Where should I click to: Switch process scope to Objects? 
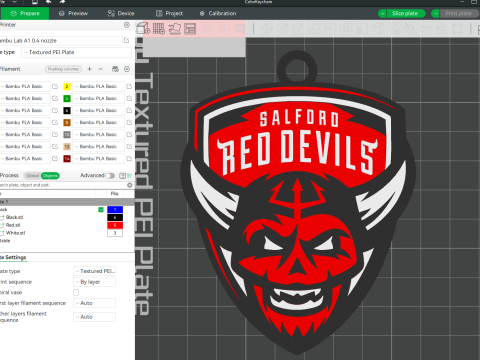pyautogui.click(x=50, y=176)
